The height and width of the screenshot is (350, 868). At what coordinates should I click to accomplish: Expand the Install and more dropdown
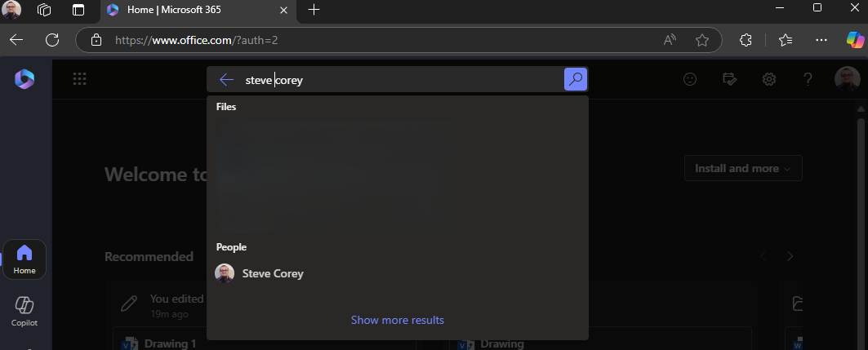pyautogui.click(x=742, y=168)
